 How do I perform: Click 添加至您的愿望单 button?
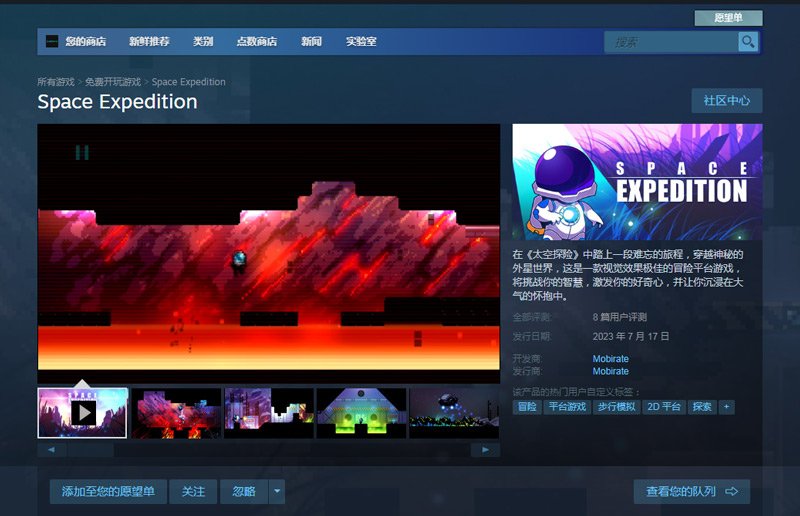[108, 492]
